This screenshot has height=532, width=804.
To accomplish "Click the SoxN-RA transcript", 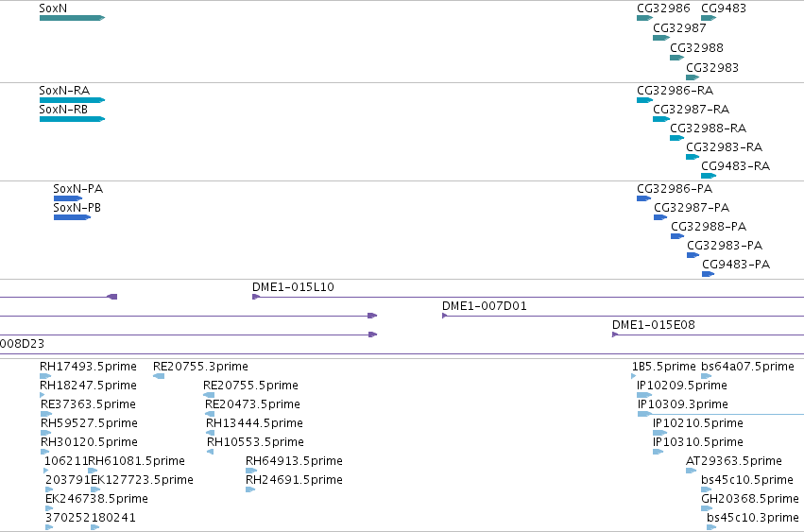I will (x=73, y=100).
